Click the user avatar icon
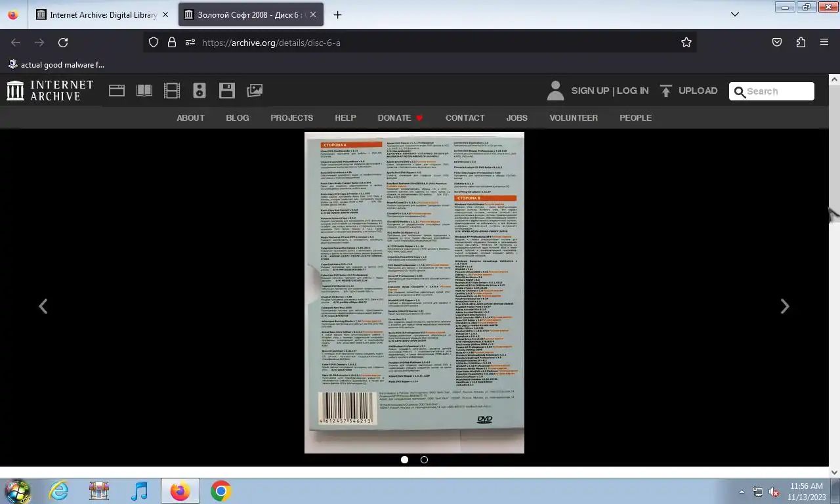The height and width of the screenshot is (504, 840). pyautogui.click(x=555, y=91)
